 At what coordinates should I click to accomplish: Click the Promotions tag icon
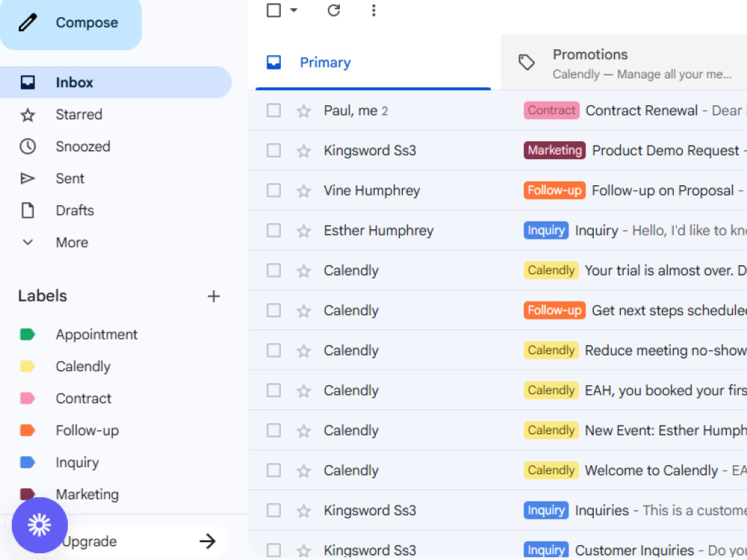[527, 63]
